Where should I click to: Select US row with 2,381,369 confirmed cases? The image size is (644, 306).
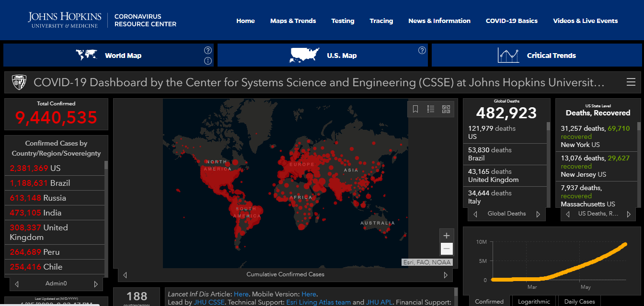55,168
